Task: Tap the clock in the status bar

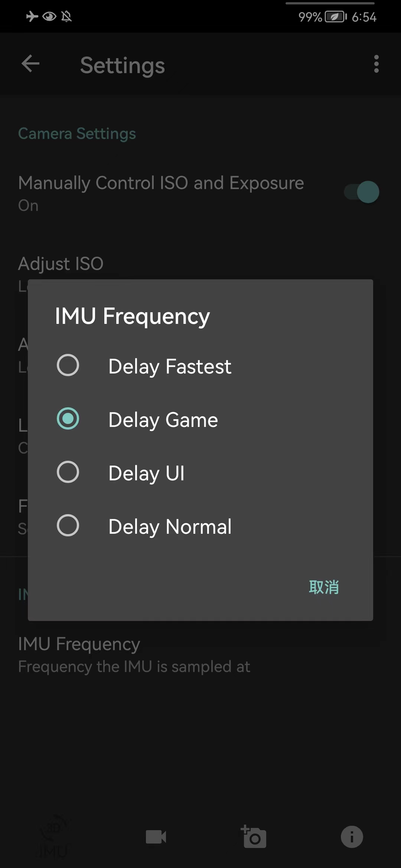Action: [x=364, y=16]
